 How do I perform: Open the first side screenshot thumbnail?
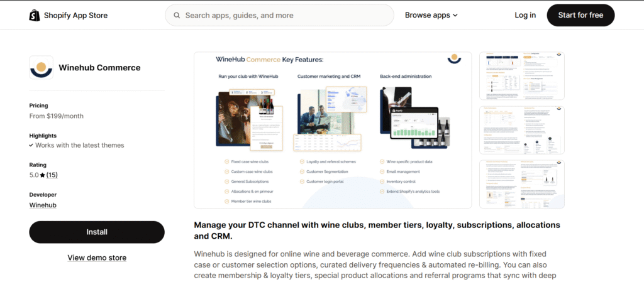click(522, 76)
